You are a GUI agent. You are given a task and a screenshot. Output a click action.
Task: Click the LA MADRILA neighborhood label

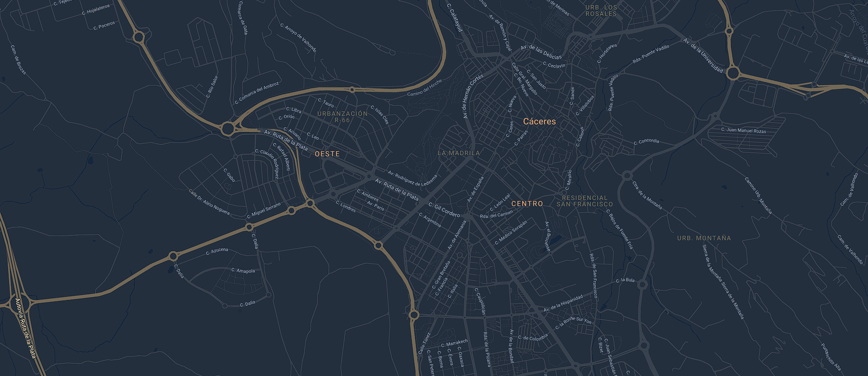(x=459, y=153)
